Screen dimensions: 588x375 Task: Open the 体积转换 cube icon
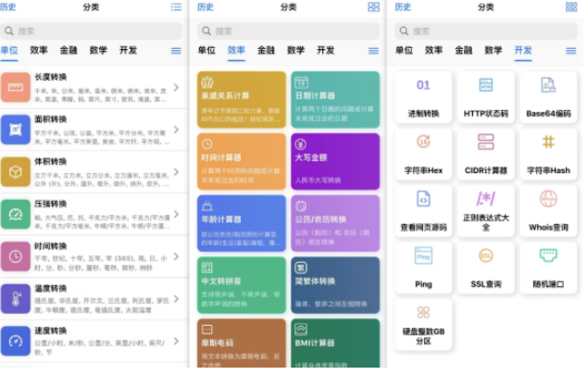16,172
